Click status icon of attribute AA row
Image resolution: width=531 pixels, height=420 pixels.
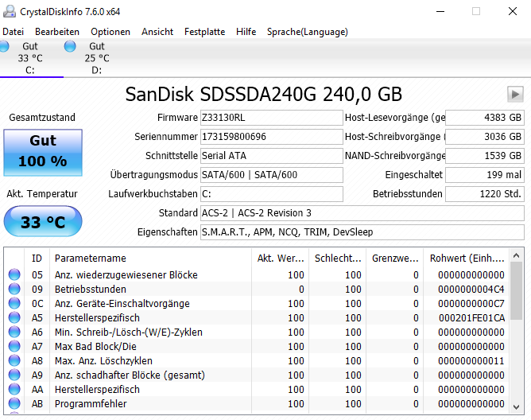[14, 389]
